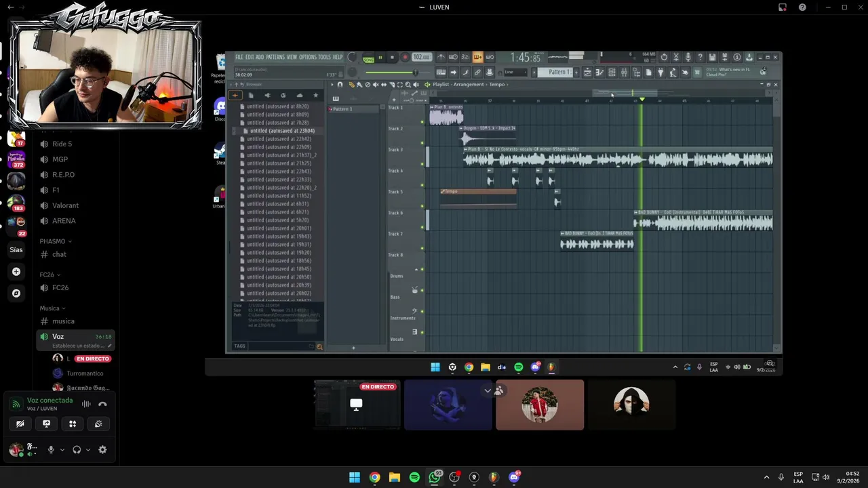Image resolution: width=868 pixels, height=488 pixels.
Task: Select the zoom magnifier tool in Playlist
Action: click(408, 85)
